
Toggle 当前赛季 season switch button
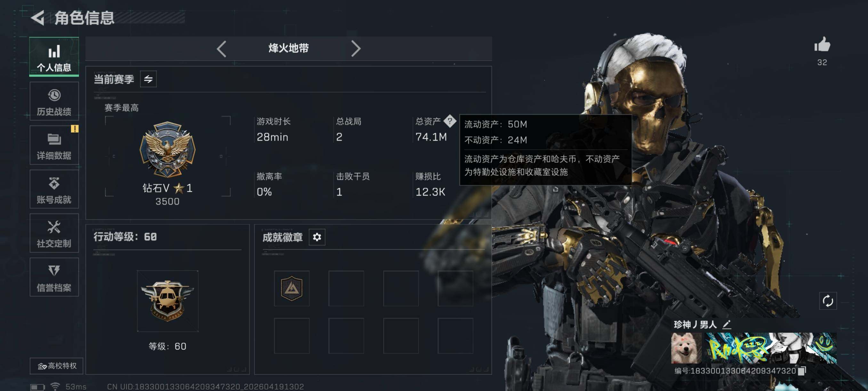pos(148,79)
